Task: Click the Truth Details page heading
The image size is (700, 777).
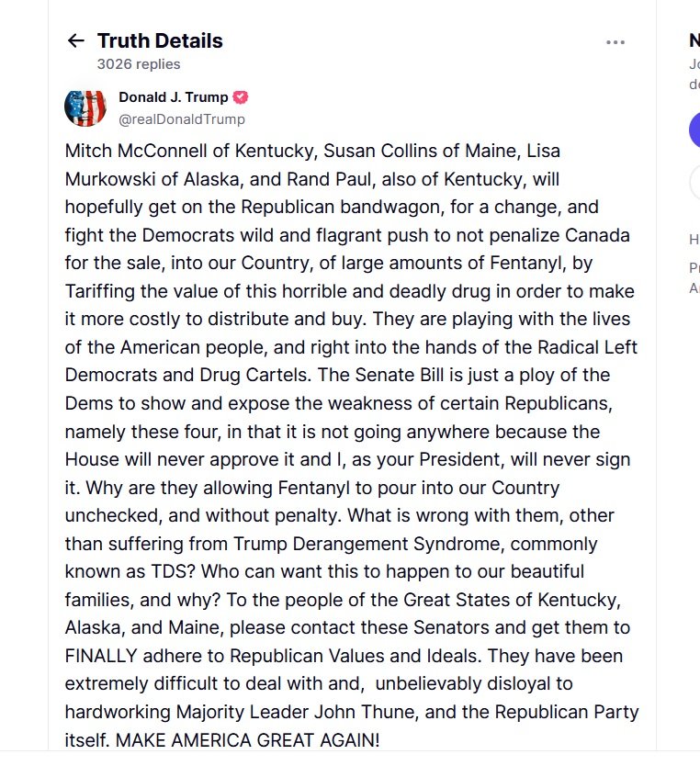Action: pos(160,40)
